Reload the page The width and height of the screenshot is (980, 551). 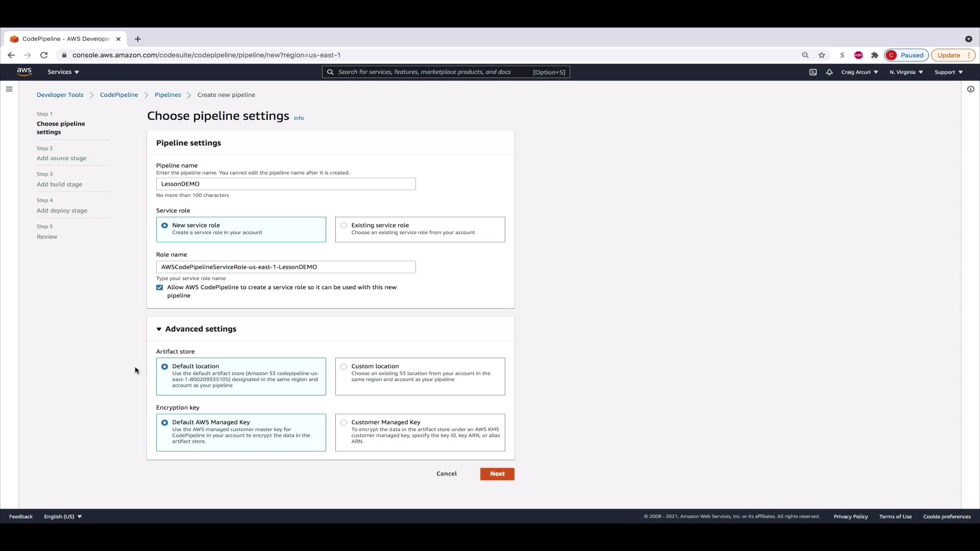click(44, 55)
